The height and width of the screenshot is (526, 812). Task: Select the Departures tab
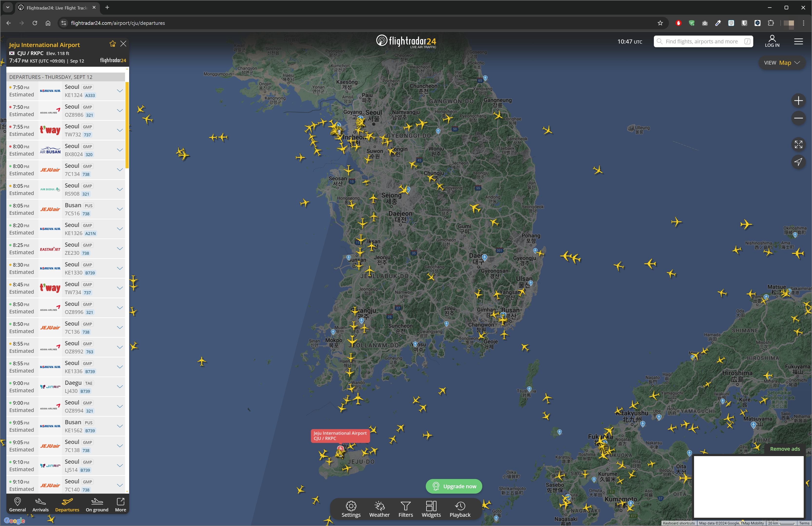67,505
